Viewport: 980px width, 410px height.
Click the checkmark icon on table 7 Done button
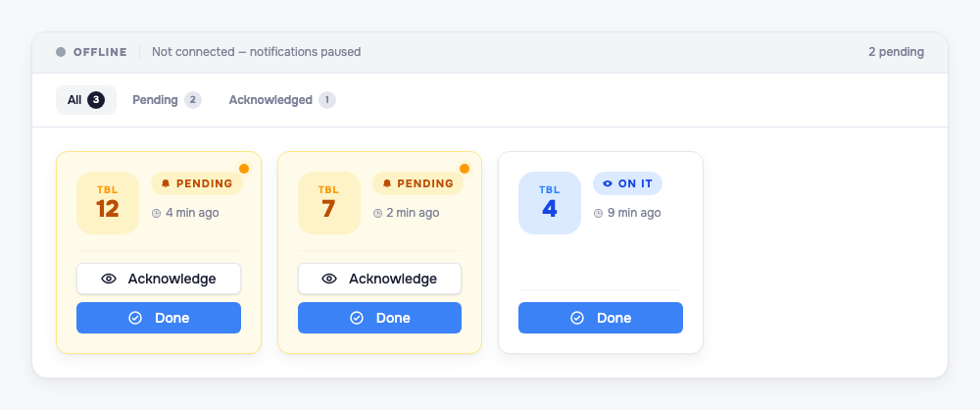click(x=357, y=318)
